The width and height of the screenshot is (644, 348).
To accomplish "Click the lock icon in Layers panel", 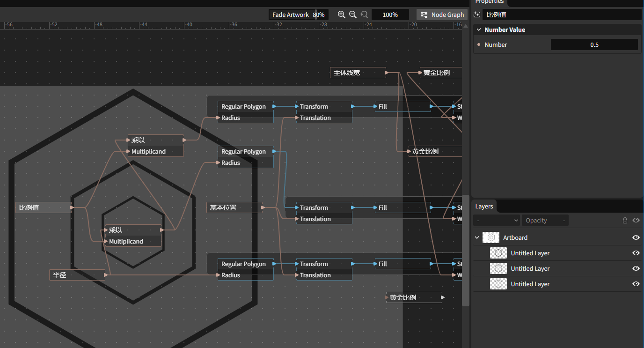I will coord(625,220).
